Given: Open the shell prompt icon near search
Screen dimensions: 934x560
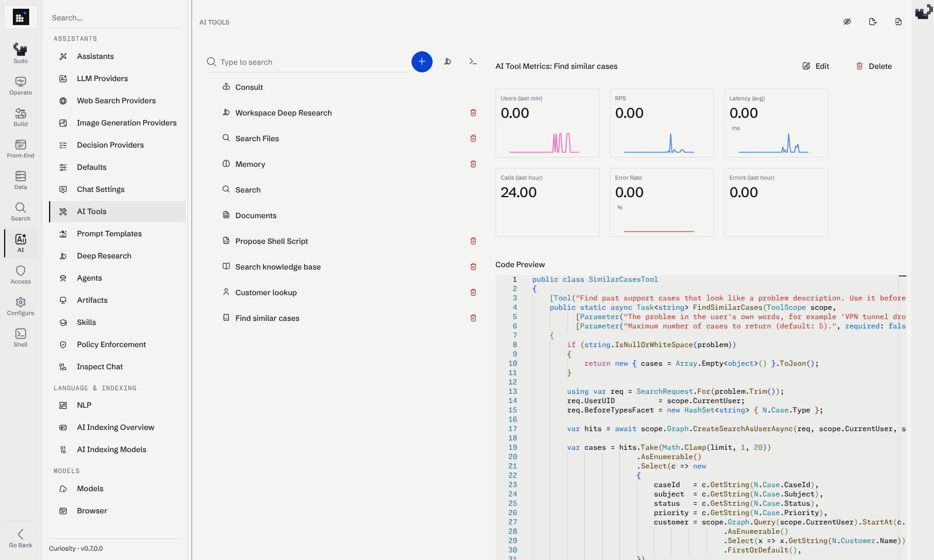Looking at the screenshot, I should tap(473, 62).
